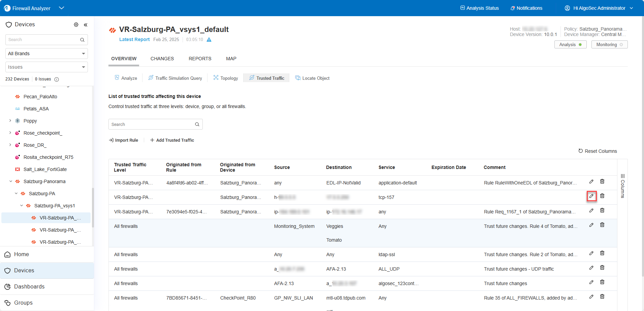The image size is (644, 311).
Task: Edit the tcp-157 trusted traffic row
Action: [x=591, y=196]
